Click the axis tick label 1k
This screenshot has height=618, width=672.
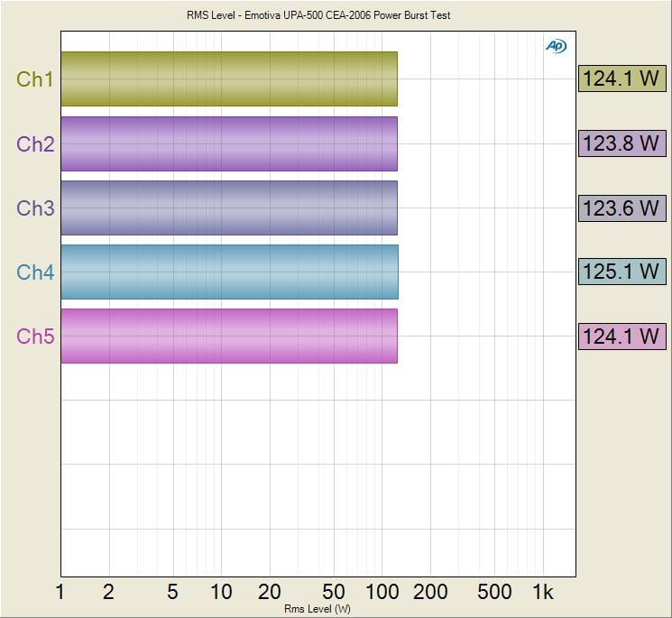click(x=543, y=592)
